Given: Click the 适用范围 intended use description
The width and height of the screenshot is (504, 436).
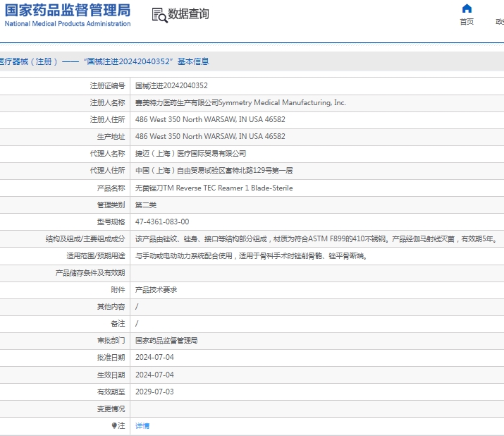Looking at the screenshot, I should click(252, 256).
